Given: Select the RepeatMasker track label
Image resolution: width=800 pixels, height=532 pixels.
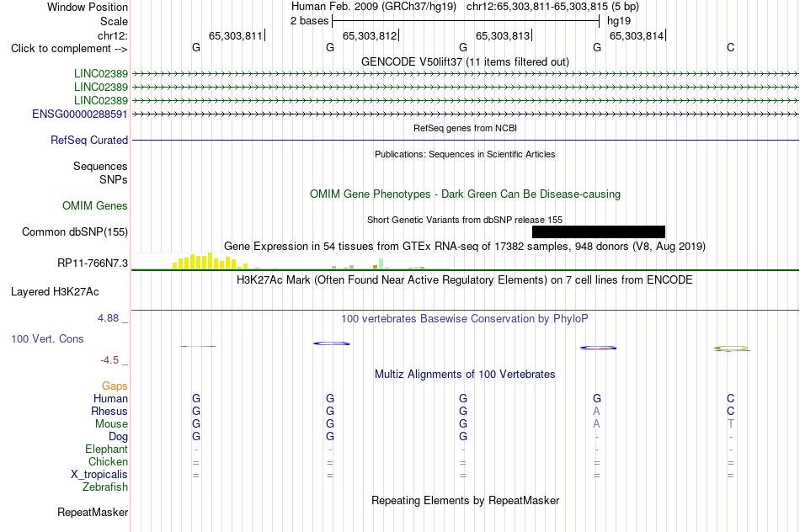Looking at the screenshot, I should (x=93, y=512).
